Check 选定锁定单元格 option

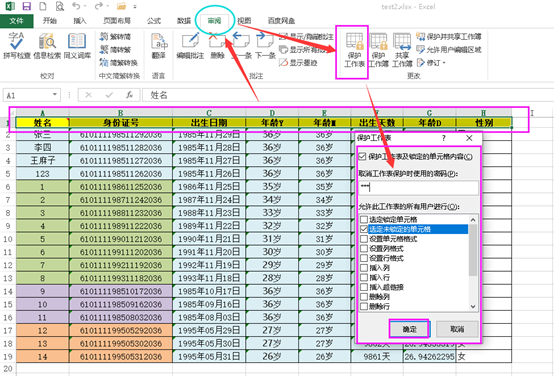tap(364, 219)
